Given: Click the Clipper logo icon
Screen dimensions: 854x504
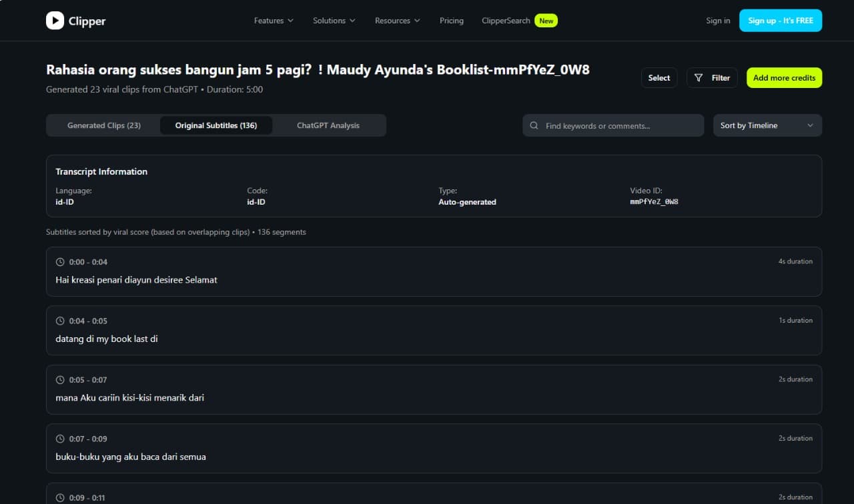Looking at the screenshot, I should [x=55, y=21].
